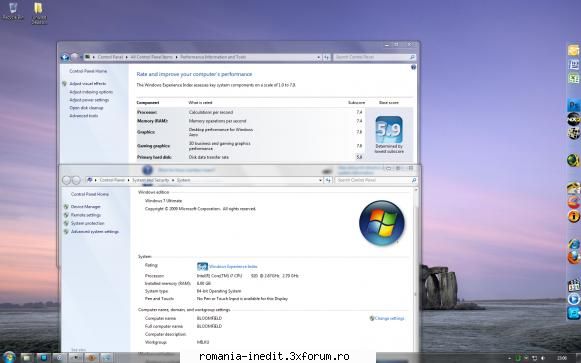This screenshot has width=581, height=363.
Task: Click the System window vertical scrollbar
Action: [415, 270]
